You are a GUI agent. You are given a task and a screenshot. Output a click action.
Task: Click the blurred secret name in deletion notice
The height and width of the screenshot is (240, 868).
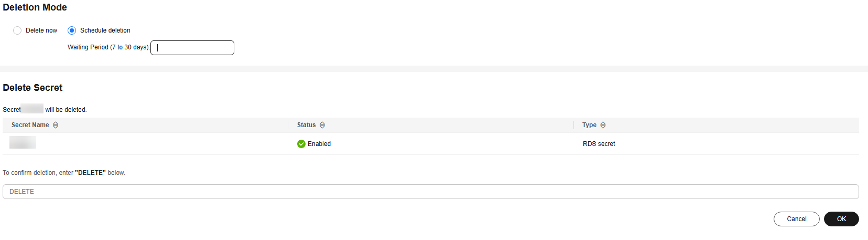click(x=32, y=109)
